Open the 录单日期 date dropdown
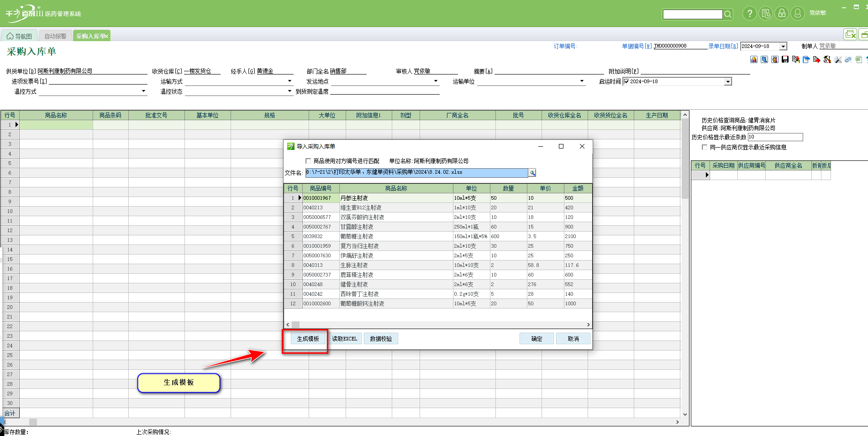 click(x=783, y=46)
